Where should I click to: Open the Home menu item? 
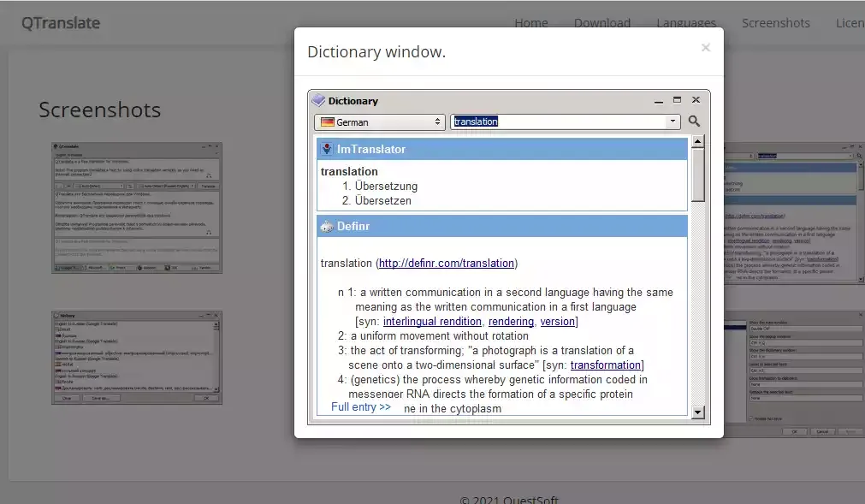click(531, 23)
